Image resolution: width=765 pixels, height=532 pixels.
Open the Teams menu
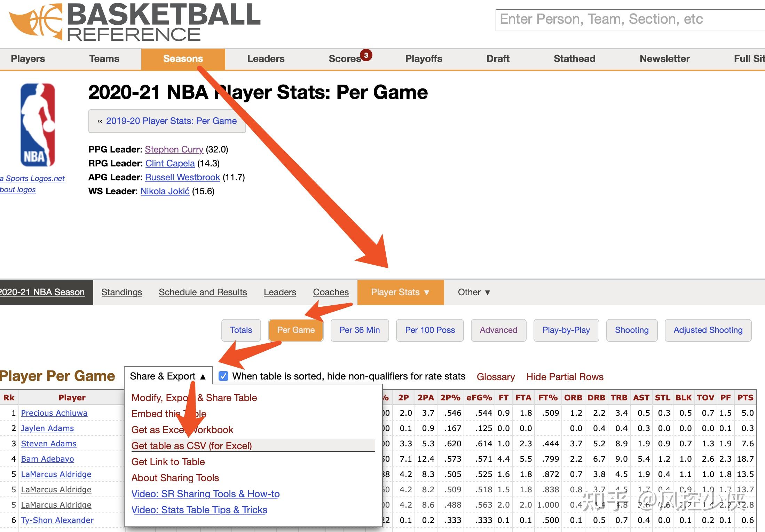[104, 58]
